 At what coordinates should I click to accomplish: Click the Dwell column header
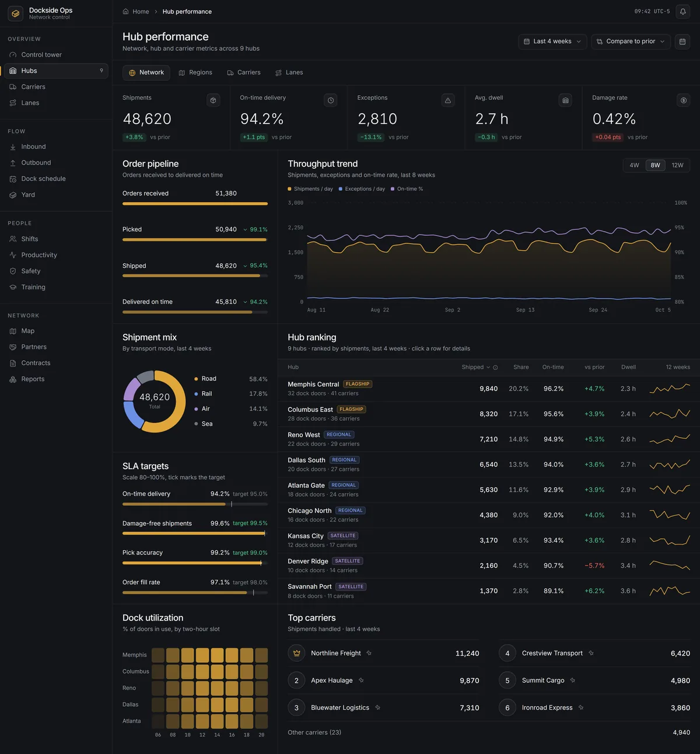pyautogui.click(x=628, y=368)
